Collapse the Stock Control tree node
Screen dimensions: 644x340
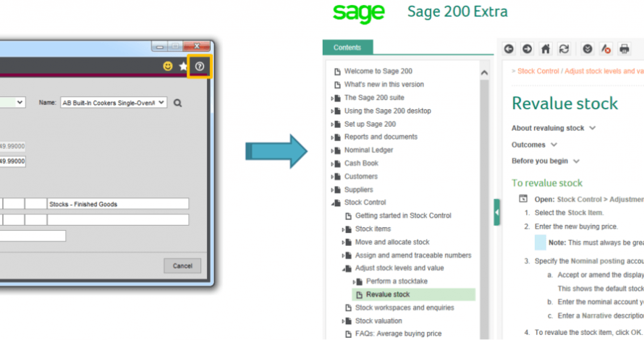click(x=333, y=203)
